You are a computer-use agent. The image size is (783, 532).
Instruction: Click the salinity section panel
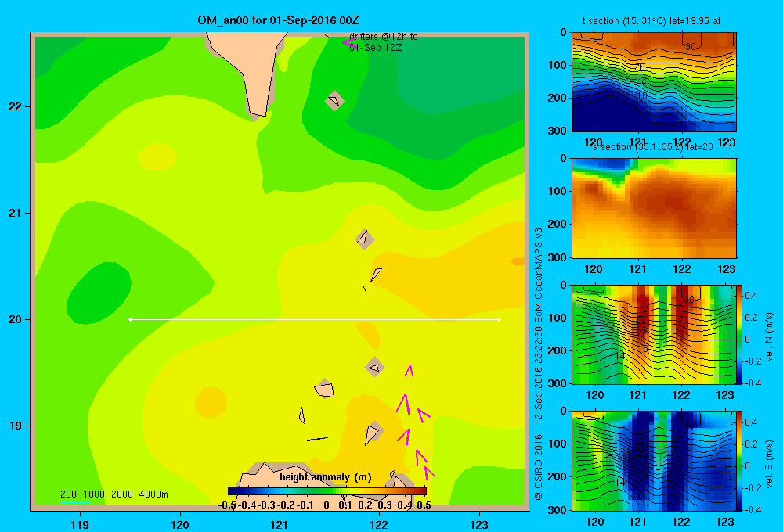click(x=654, y=208)
